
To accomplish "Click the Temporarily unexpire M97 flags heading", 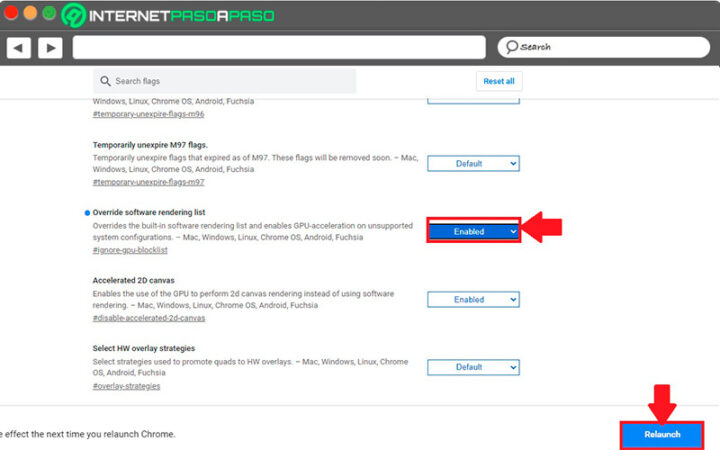I will coord(150,145).
